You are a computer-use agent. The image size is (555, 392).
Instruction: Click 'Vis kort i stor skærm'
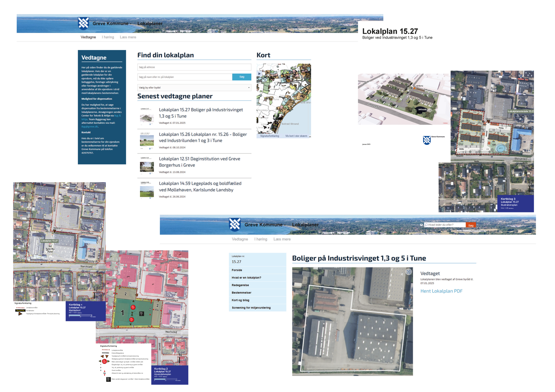(x=296, y=136)
